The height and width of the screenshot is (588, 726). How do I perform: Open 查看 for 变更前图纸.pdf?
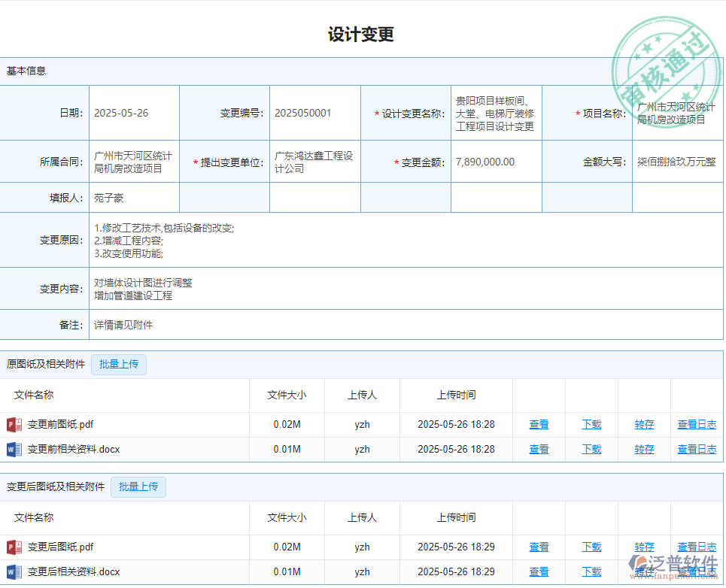pyautogui.click(x=539, y=423)
